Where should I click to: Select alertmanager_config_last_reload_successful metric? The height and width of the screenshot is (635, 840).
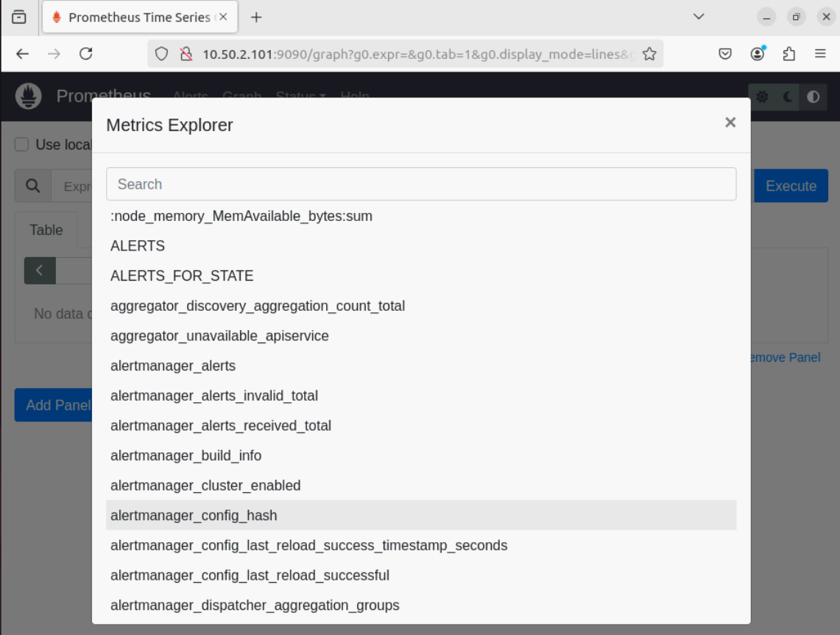click(x=421, y=575)
